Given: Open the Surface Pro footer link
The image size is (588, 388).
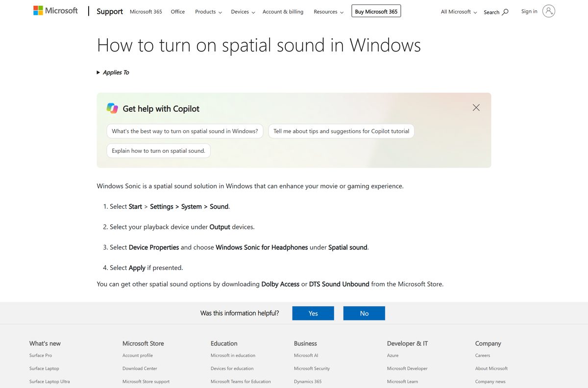Looking at the screenshot, I should point(41,356).
